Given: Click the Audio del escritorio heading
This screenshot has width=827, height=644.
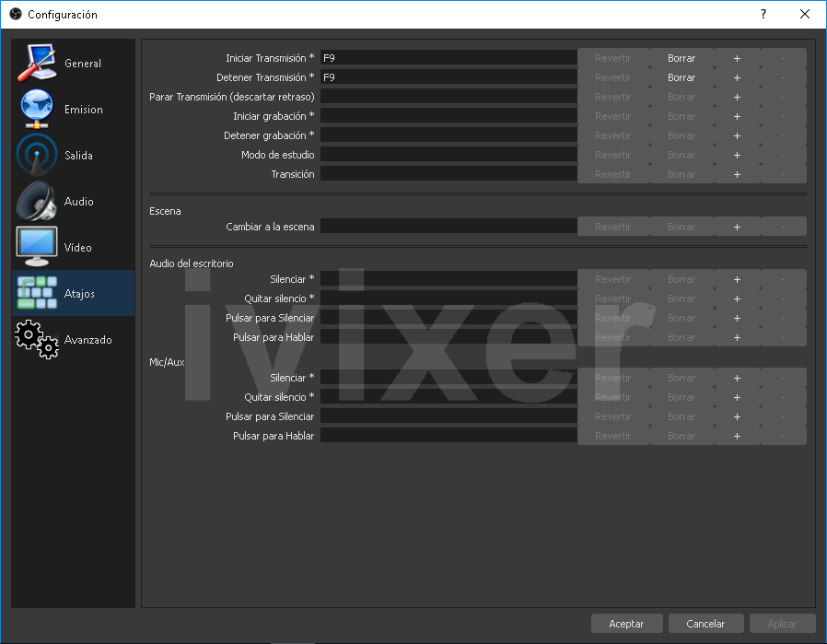Looking at the screenshot, I should coord(192,263).
